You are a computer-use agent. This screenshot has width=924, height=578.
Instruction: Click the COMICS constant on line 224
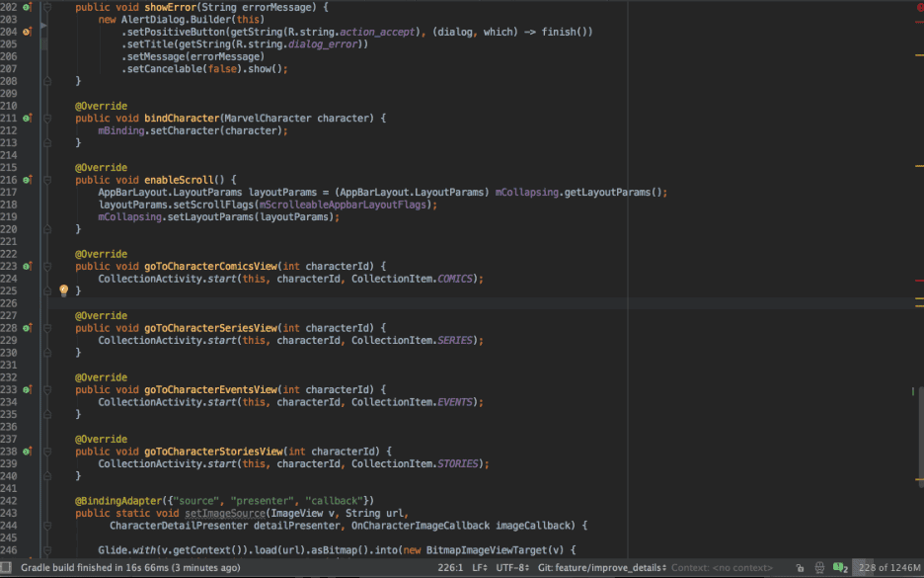click(x=455, y=279)
